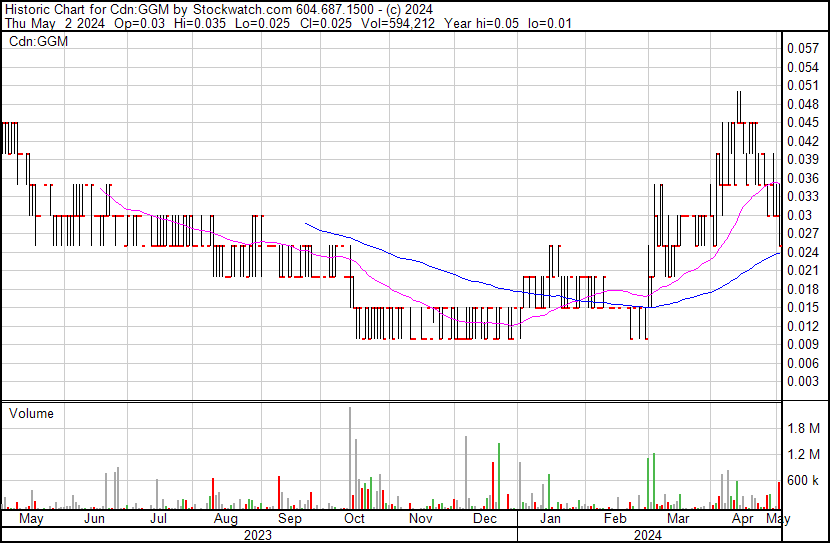Click the 0.003 price axis label
The image size is (830, 543).
click(x=802, y=381)
